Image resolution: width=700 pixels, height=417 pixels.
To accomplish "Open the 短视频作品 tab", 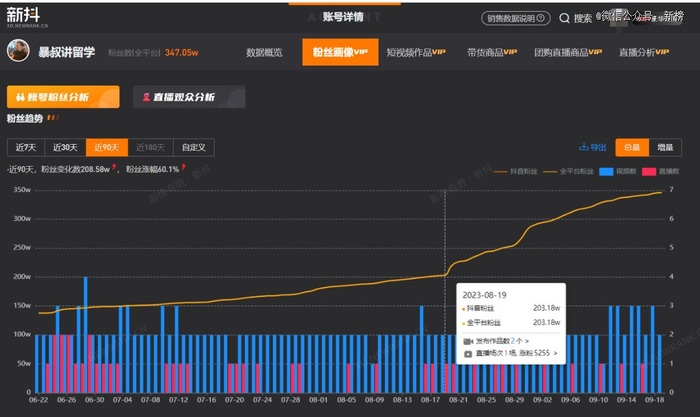I will (416, 52).
